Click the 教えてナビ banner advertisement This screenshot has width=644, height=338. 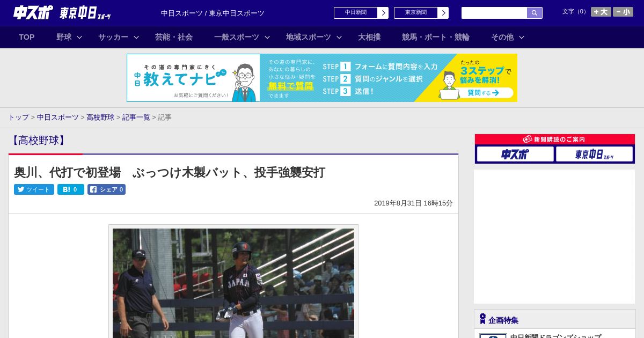point(322,78)
